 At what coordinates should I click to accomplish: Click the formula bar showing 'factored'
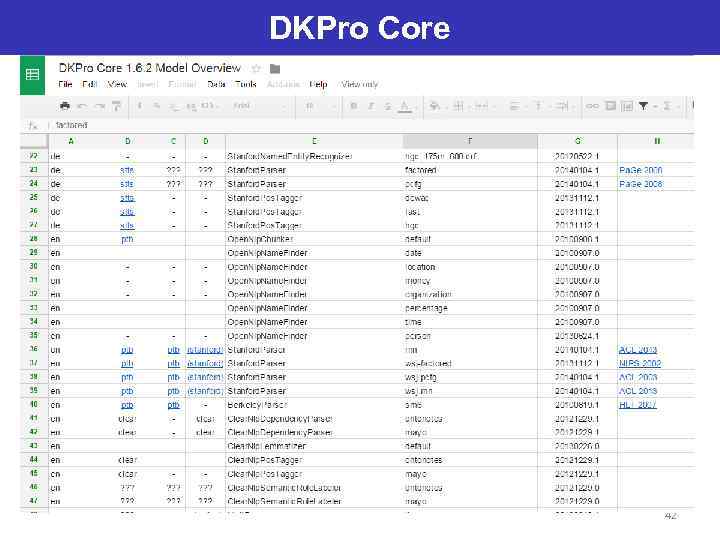coord(372,125)
